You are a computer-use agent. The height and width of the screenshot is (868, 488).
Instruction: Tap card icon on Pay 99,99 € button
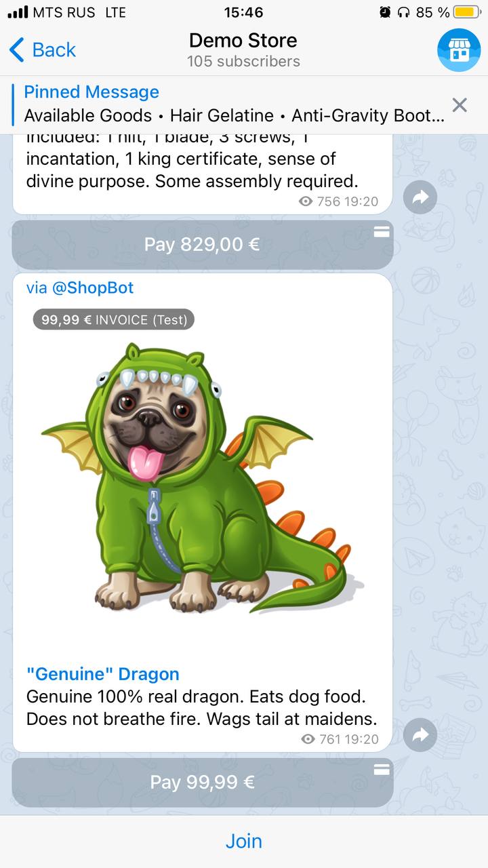point(382,770)
